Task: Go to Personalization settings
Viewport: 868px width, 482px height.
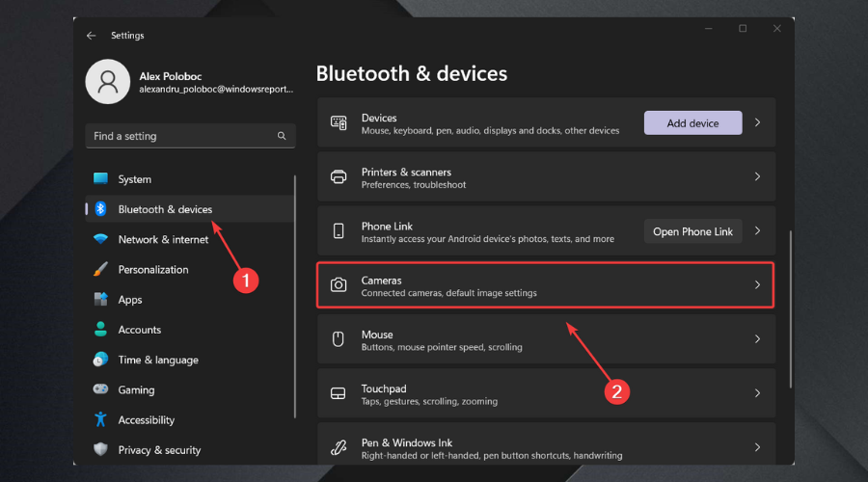Action: pyautogui.click(x=190, y=269)
